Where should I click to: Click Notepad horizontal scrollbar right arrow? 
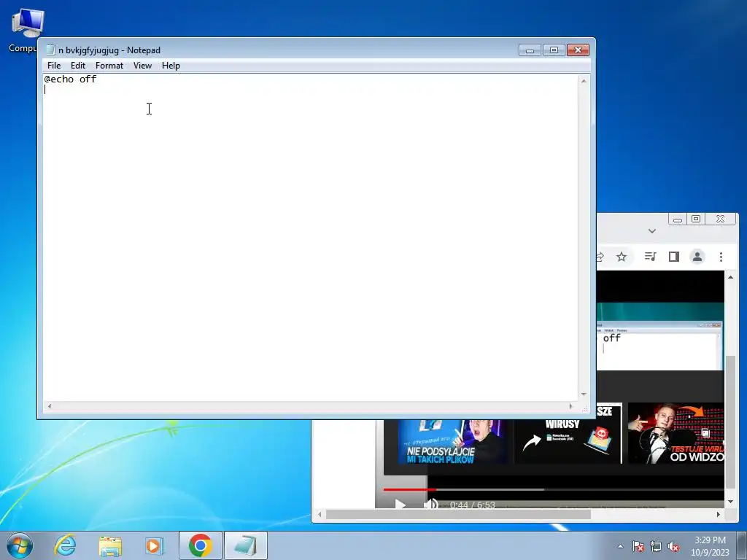click(570, 406)
